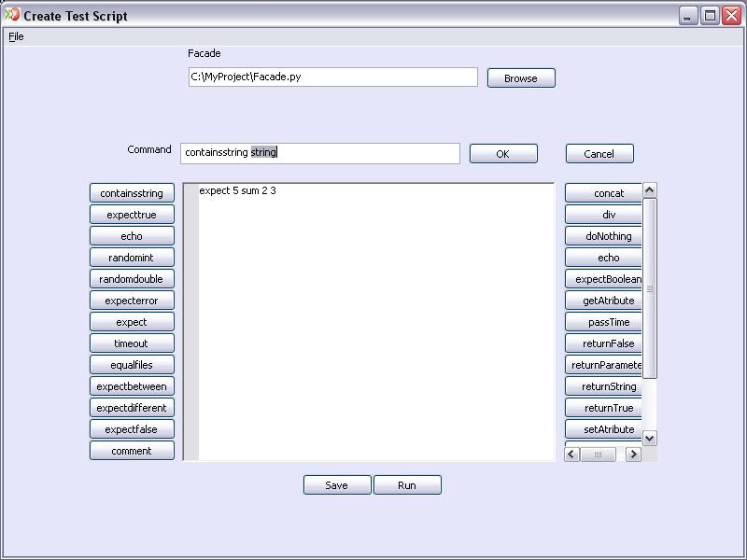The image size is (747, 560).
Task: Insert the containsstring command
Action: tap(132, 193)
